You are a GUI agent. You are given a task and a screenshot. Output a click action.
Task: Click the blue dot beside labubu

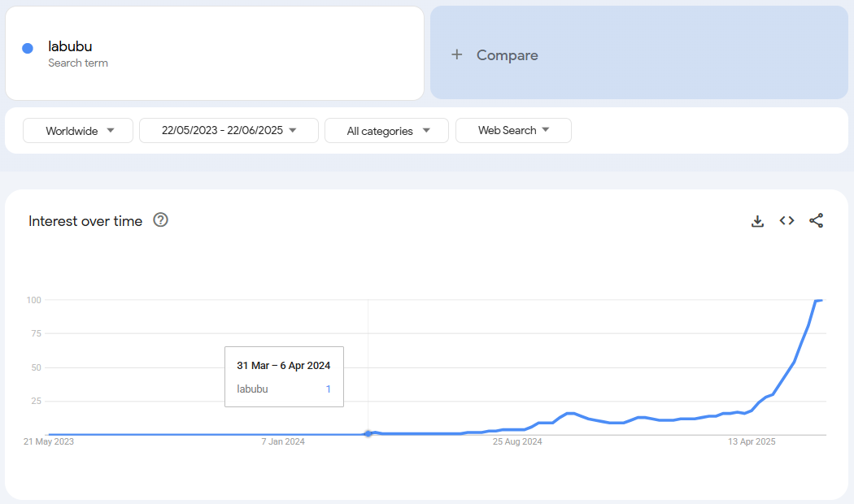click(x=28, y=49)
